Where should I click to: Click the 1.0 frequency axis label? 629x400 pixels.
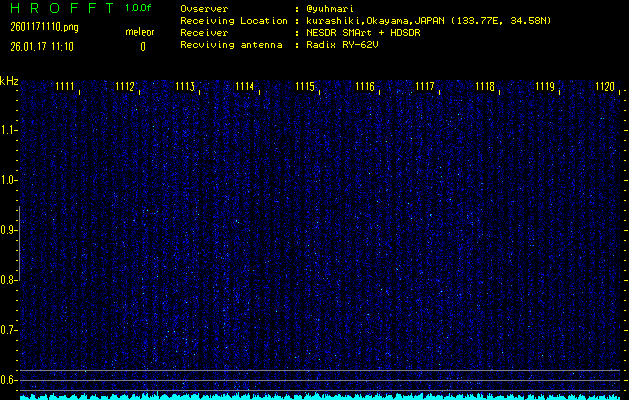(9, 180)
